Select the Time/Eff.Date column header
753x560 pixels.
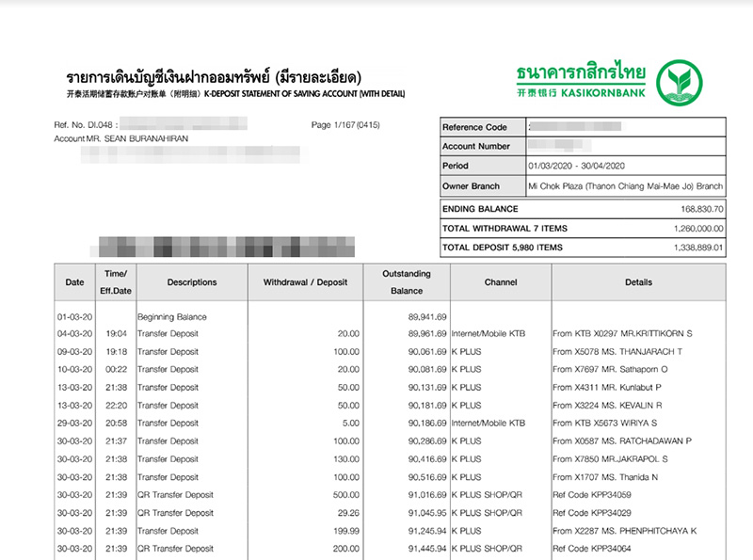click(116, 282)
